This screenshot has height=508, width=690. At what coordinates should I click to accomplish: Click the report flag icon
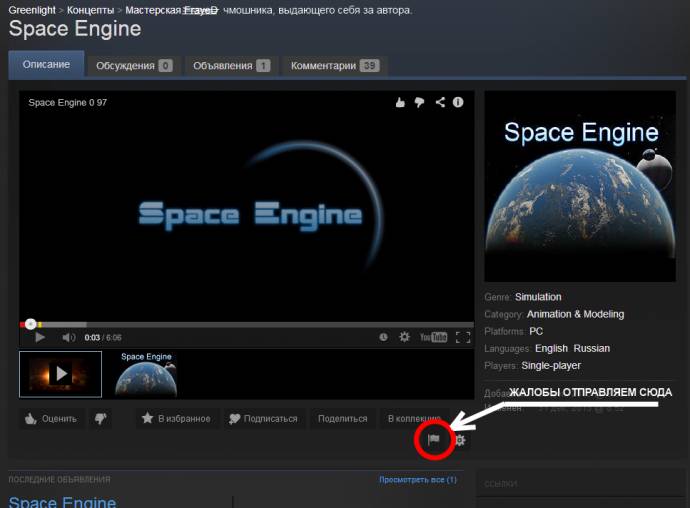pyautogui.click(x=434, y=439)
